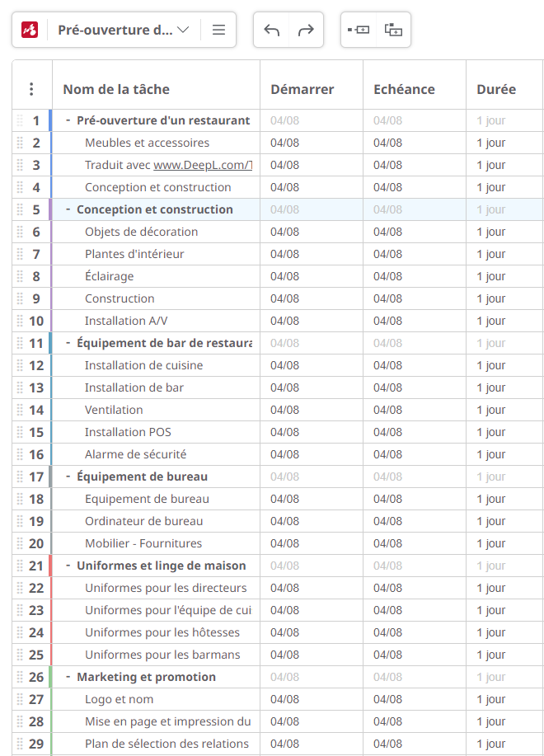Viewport: 544px width, 756px height.
Task: Select the Plantes d'intérieur task
Action: tap(134, 254)
